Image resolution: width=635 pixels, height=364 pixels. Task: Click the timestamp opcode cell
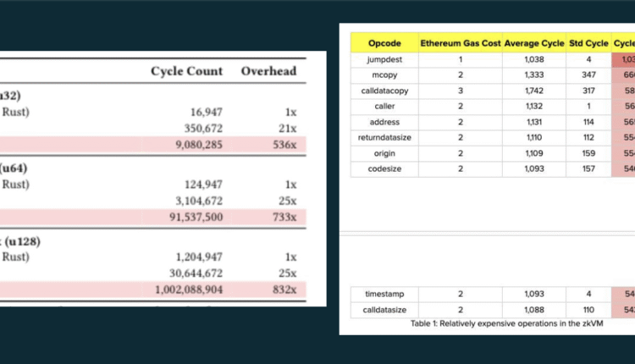[384, 294]
